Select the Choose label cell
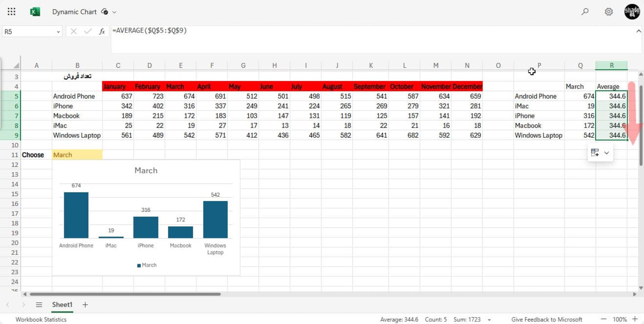Screen dimensions: 644x324 point(36,155)
